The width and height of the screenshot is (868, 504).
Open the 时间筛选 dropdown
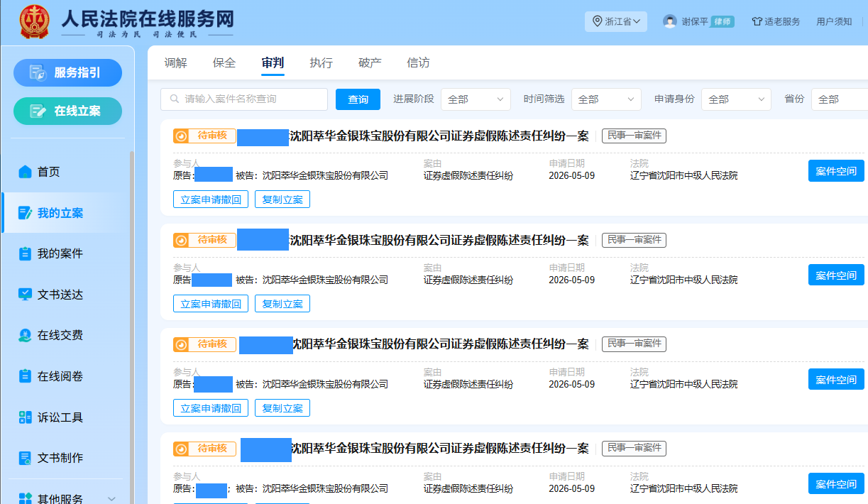(606, 99)
